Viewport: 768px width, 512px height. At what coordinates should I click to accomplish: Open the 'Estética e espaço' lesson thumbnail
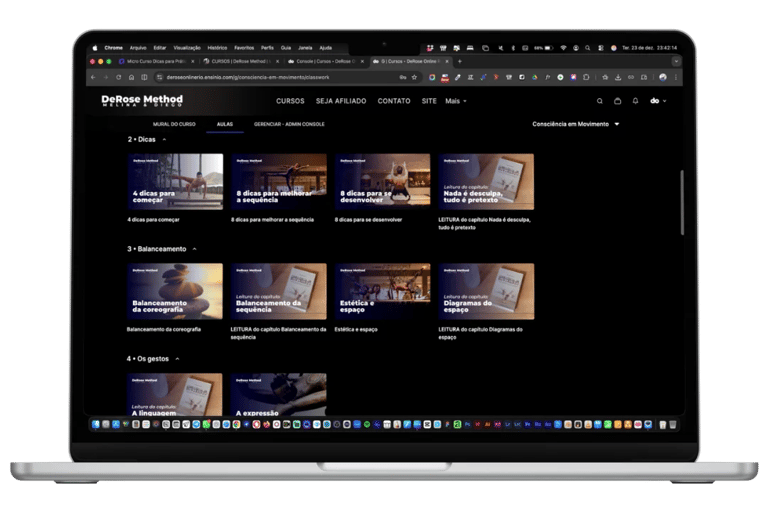pyautogui.click(x=383, y=292)
